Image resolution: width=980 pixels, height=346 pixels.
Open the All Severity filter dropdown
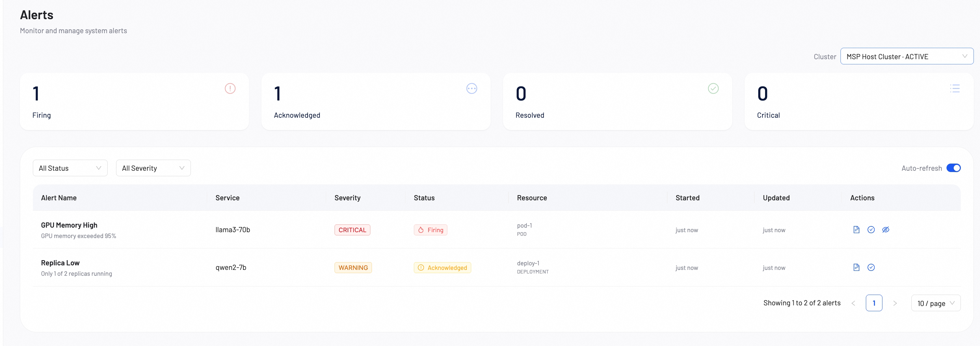(153, 168)
